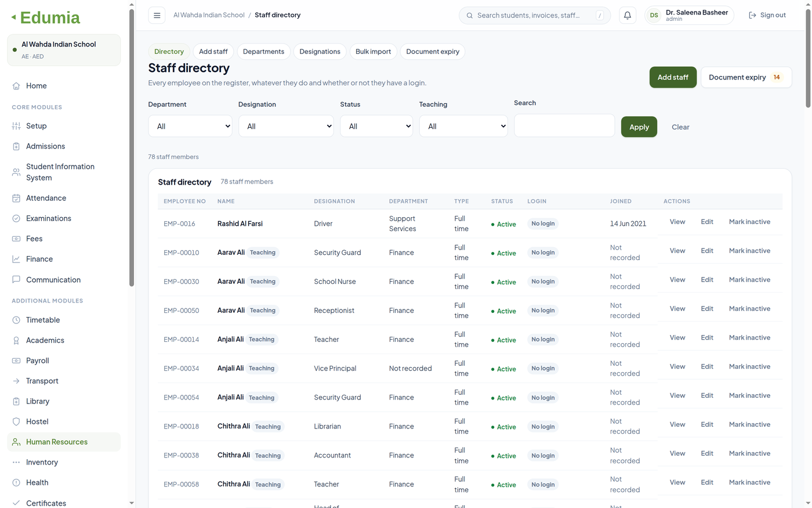Click in the staff Search filter field
Viewport: 812px width, 508px height.
(x=564, y=125)
